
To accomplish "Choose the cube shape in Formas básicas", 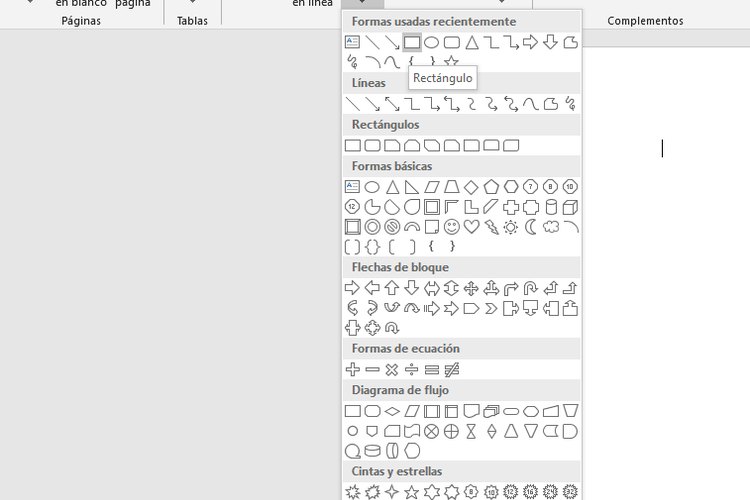I will tap(570, 207).
